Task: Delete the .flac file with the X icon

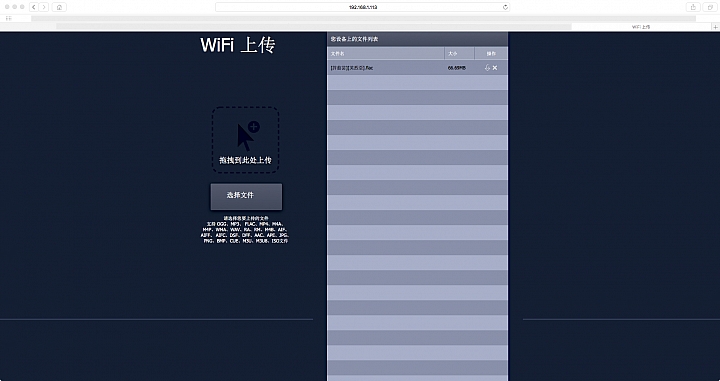Action: click(495, 68)
